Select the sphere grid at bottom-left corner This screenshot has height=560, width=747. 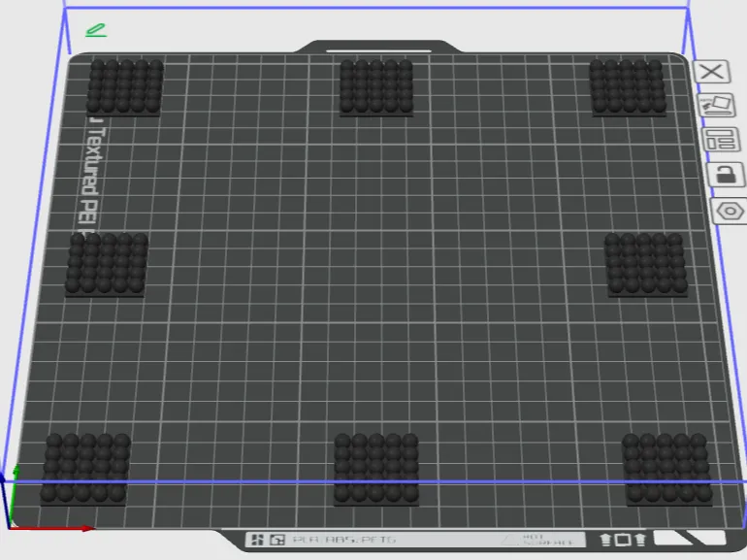(x=85, y=469)
